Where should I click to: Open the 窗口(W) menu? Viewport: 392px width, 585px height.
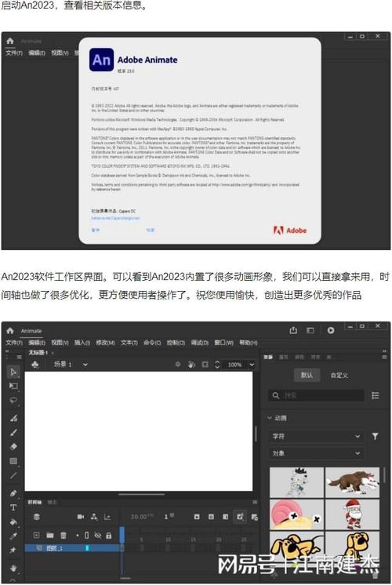[x=223, y=343]
